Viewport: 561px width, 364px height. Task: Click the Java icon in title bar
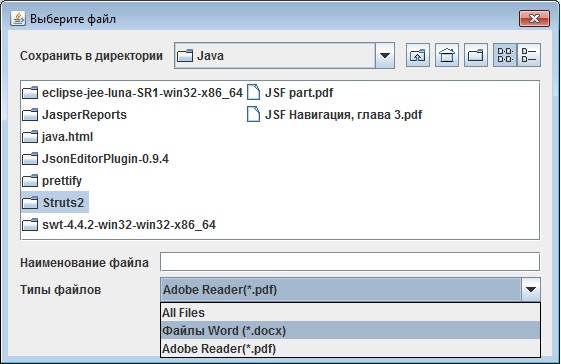pyautogui.click(x=18, y=18)
